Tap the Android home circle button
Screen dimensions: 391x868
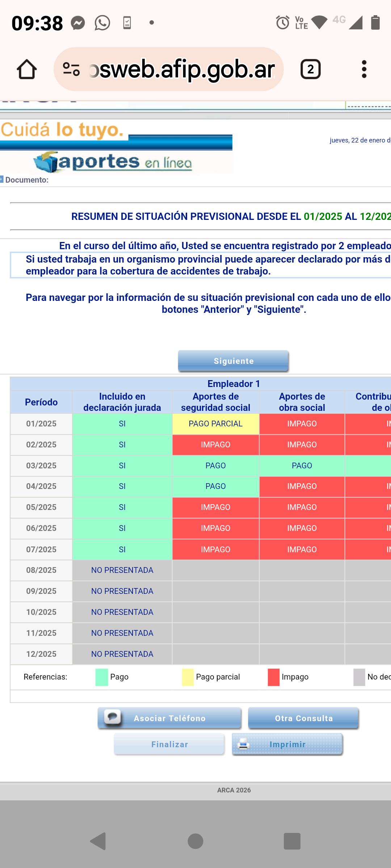pyautogui.click(x=195, y=841)
